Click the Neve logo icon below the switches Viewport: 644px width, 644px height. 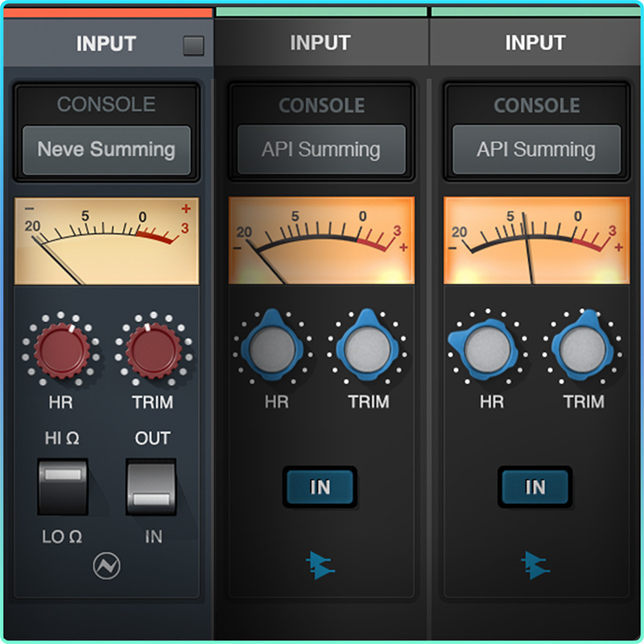[107, 566]
